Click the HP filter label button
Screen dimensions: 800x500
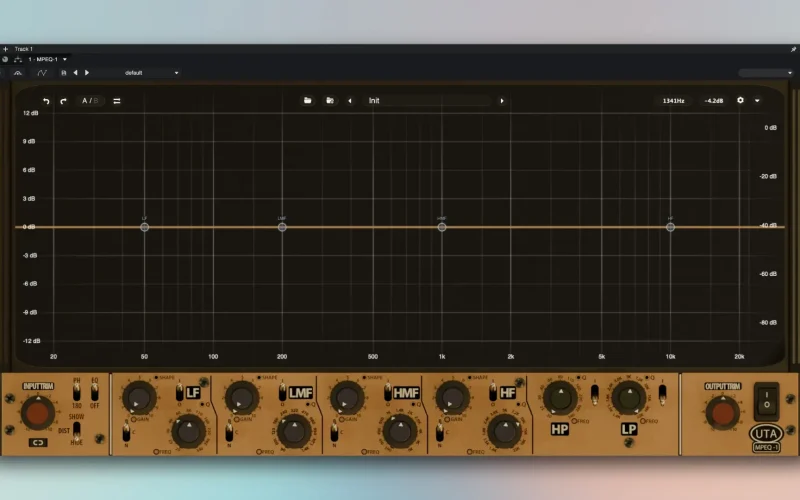[x=560, y=430]
